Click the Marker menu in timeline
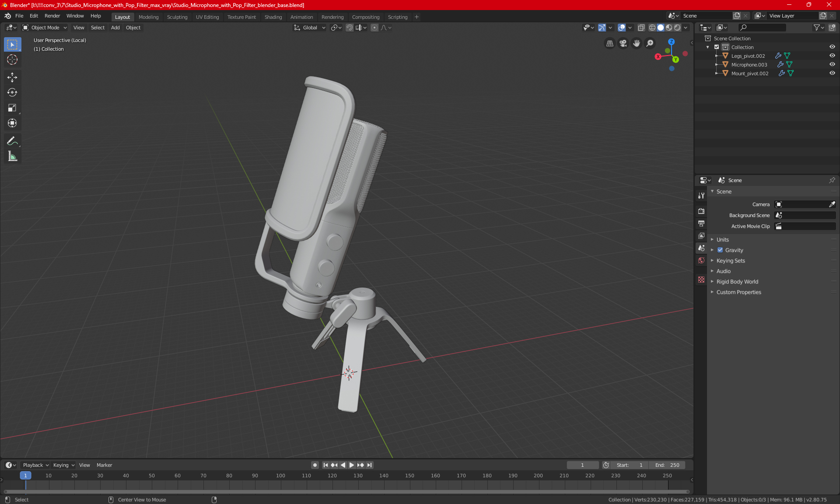This screenshot has width=840, height=504. (x=104, y=465)
